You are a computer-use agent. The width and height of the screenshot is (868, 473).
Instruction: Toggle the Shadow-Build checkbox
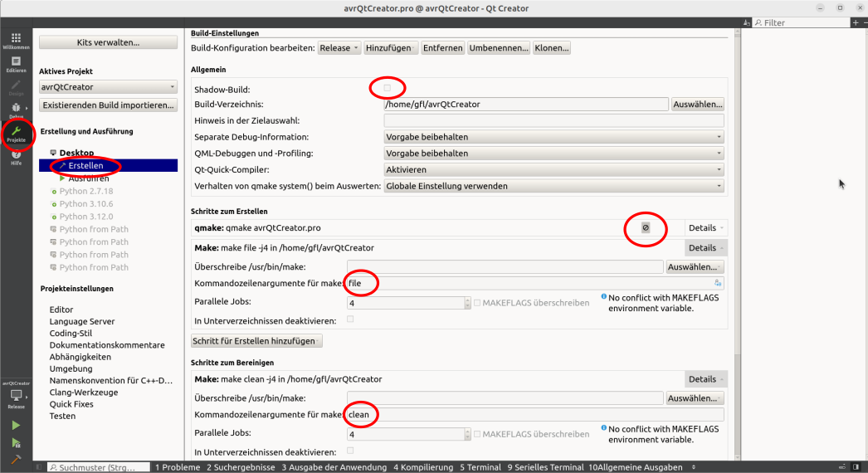tap(387, 88)
